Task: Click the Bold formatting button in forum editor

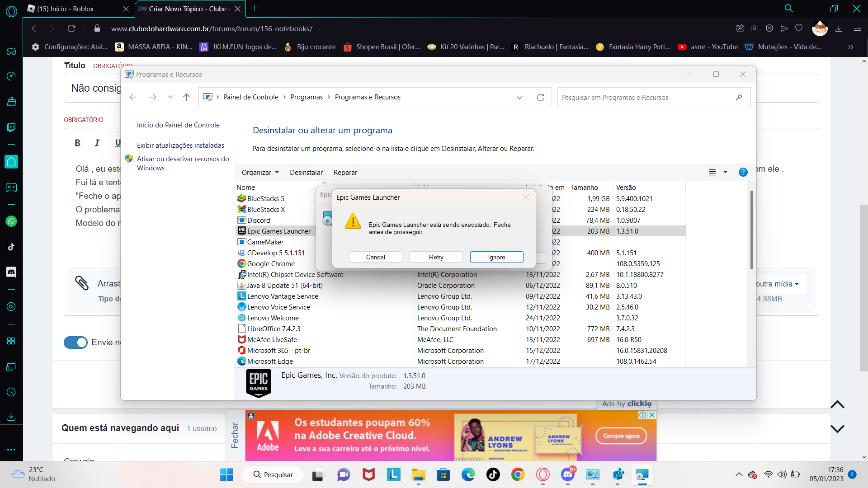Action: pyautogui.click(x=77, y=143)
